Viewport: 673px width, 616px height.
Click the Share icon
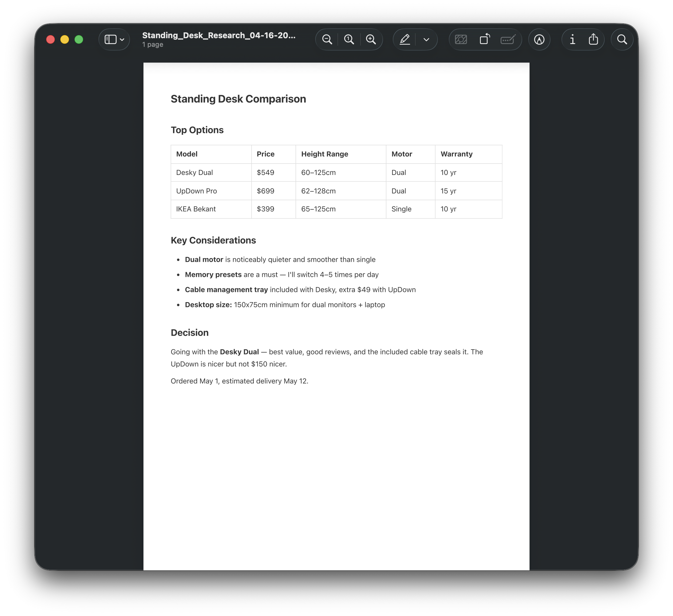[x=593, y=39]
